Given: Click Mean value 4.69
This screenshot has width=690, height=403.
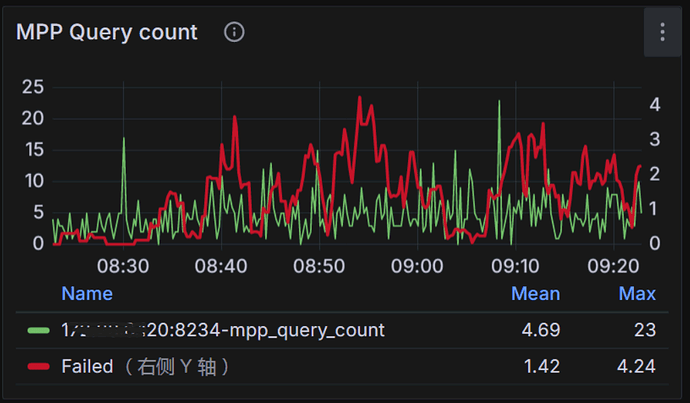Looking at the screenshot, I should pyautogui.click(x=541, y=330).
